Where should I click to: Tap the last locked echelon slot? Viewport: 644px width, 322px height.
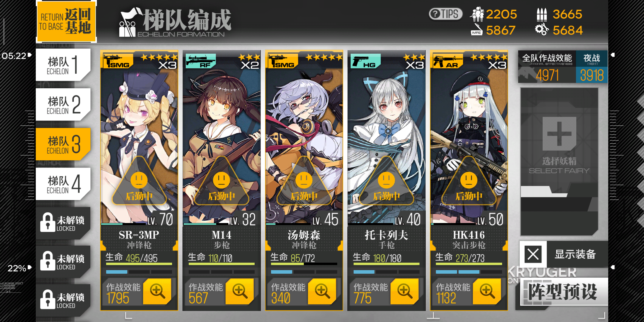63,300
